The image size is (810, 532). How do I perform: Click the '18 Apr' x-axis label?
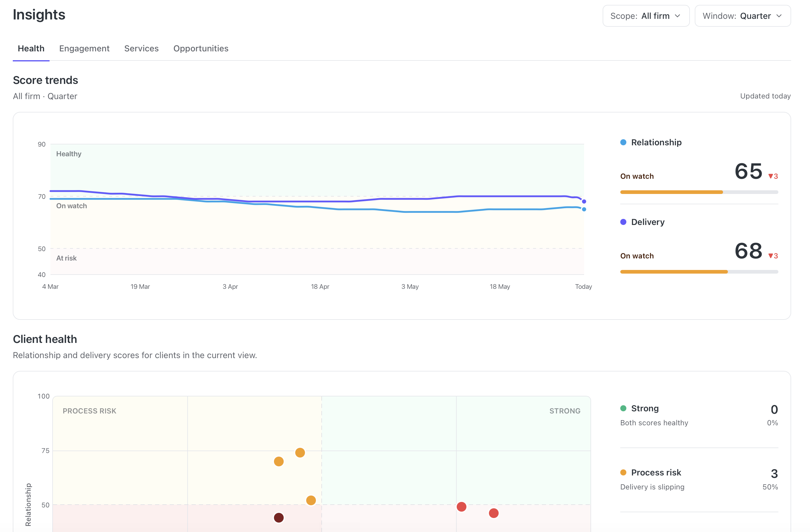pyautogui.click(x=320, y=287)
